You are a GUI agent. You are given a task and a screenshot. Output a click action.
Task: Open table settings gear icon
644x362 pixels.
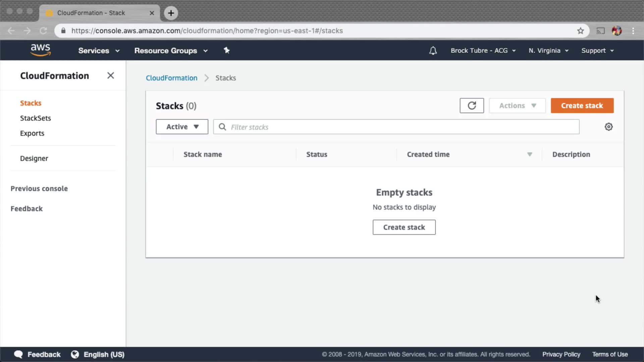coord(608,127)
